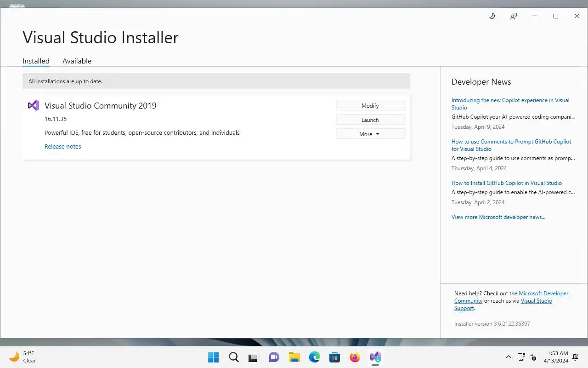Click the Modify button
This screenshot has width=588, height=368.
click(x=370, y=105)
